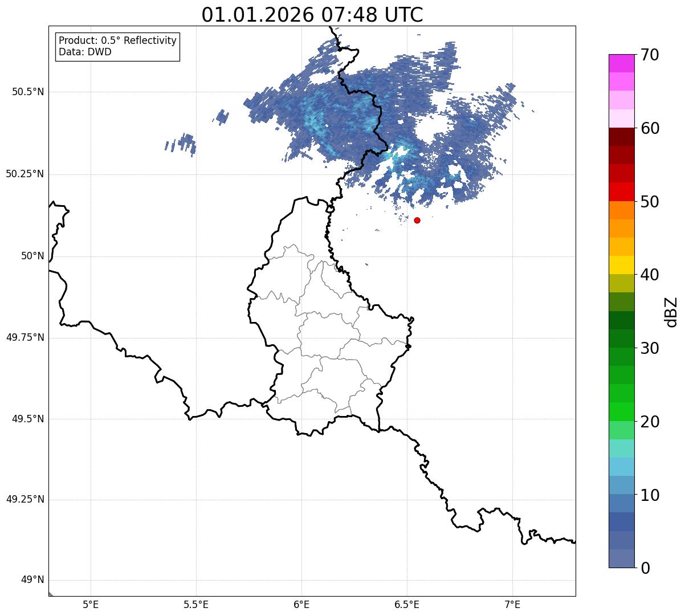This screenshot has width=685, height=616.
Task: Click the 49.5°N latitude label
Action: pyautogui.click(x=28, y=419)
